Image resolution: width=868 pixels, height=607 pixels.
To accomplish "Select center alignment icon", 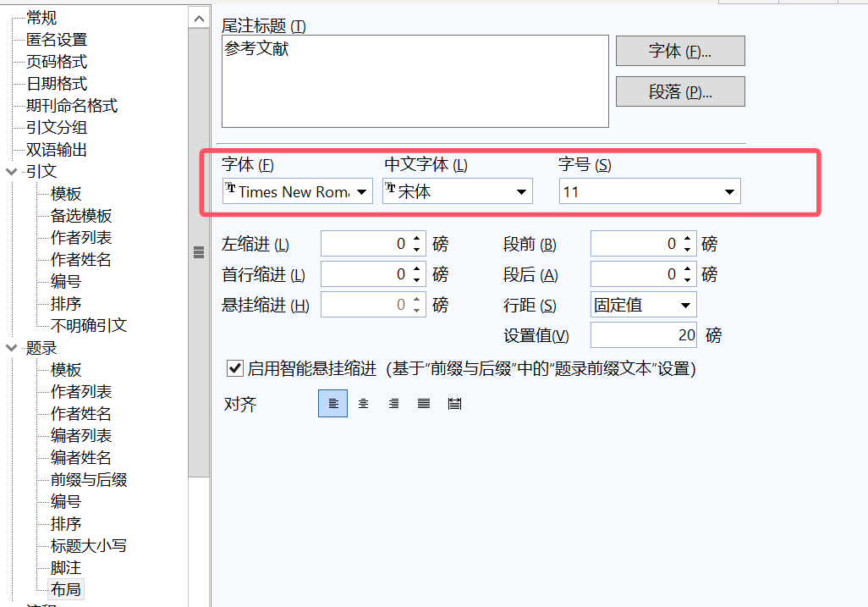I will (x=363, y=404).
